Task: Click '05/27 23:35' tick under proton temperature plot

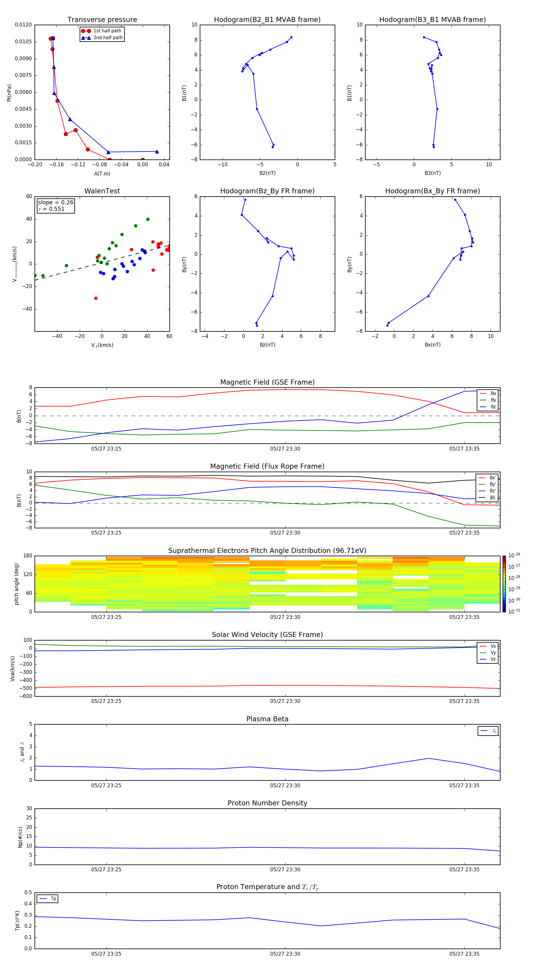Action: click(464, 954)
